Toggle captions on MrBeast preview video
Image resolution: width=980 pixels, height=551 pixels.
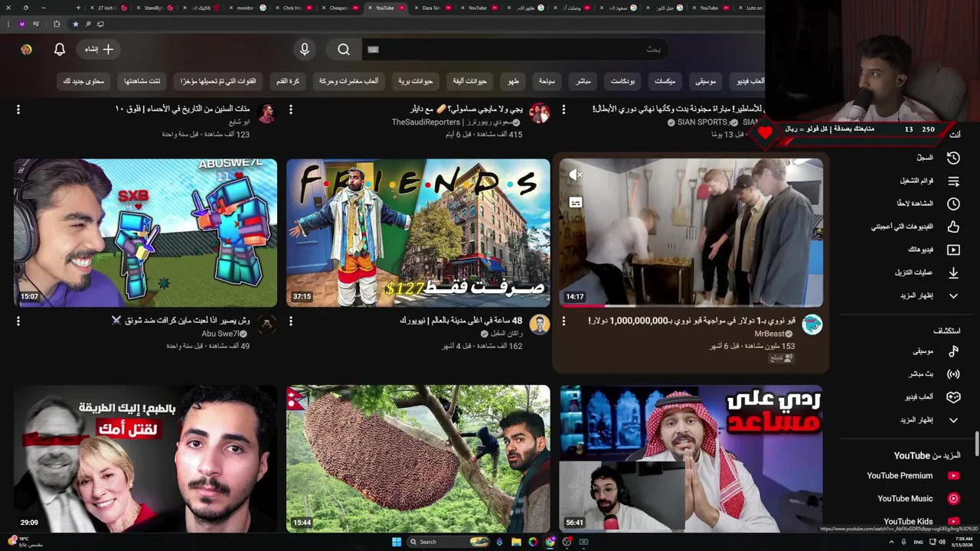[576, 203]
